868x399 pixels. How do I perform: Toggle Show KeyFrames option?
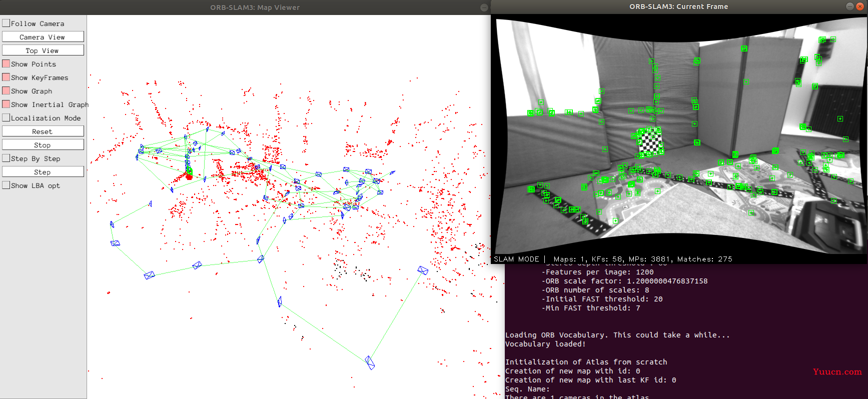click(x=6, y=77)
